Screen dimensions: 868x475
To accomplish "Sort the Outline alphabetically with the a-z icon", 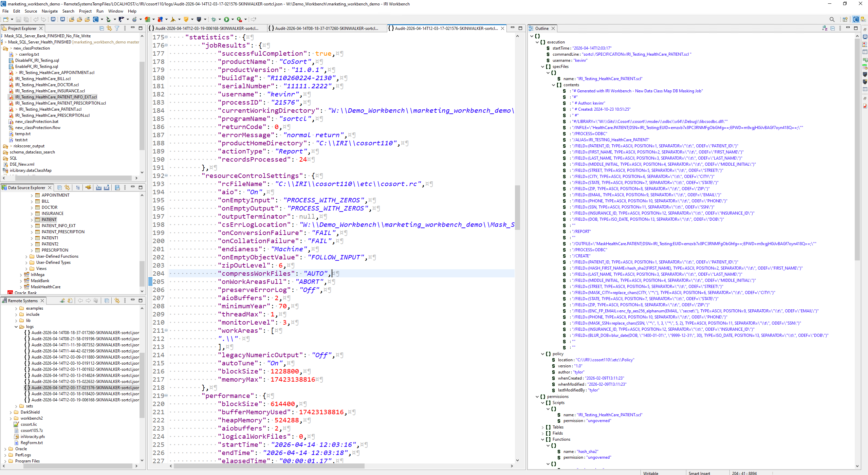I will click(824, 29).
